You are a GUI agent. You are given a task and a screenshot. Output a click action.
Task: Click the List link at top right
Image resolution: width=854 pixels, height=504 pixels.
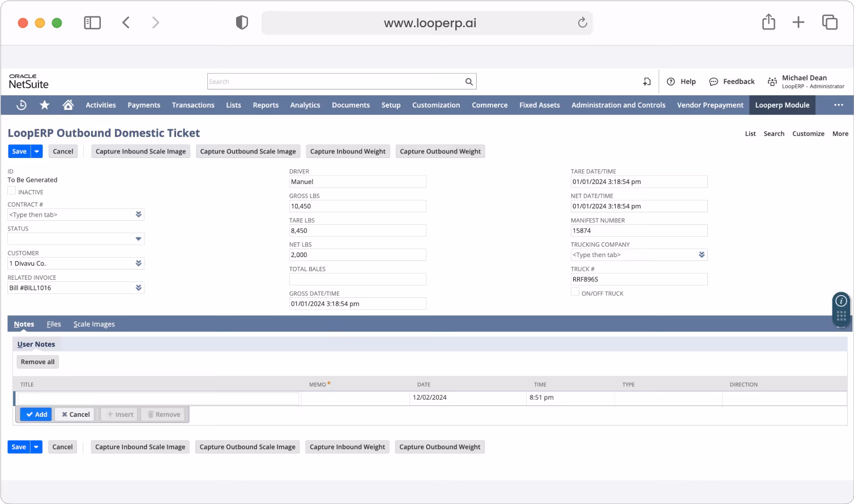click(750, 134)
